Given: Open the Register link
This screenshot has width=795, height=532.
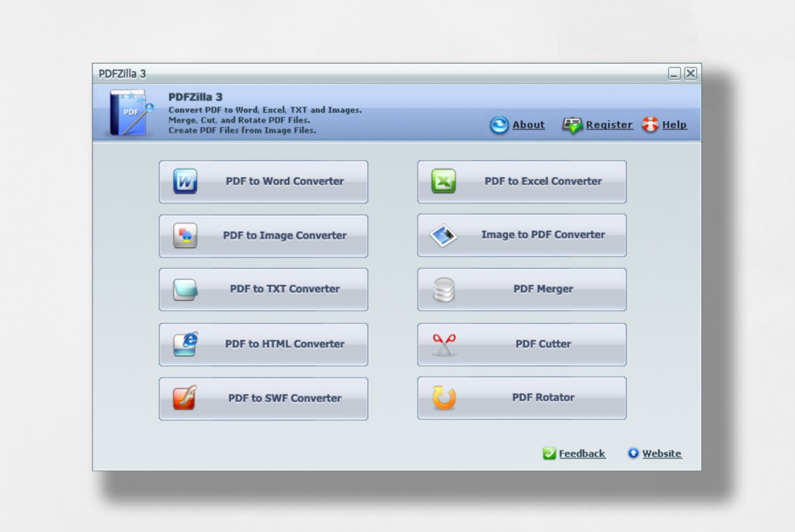Looking at the screenshot, I should click(609, 125).
